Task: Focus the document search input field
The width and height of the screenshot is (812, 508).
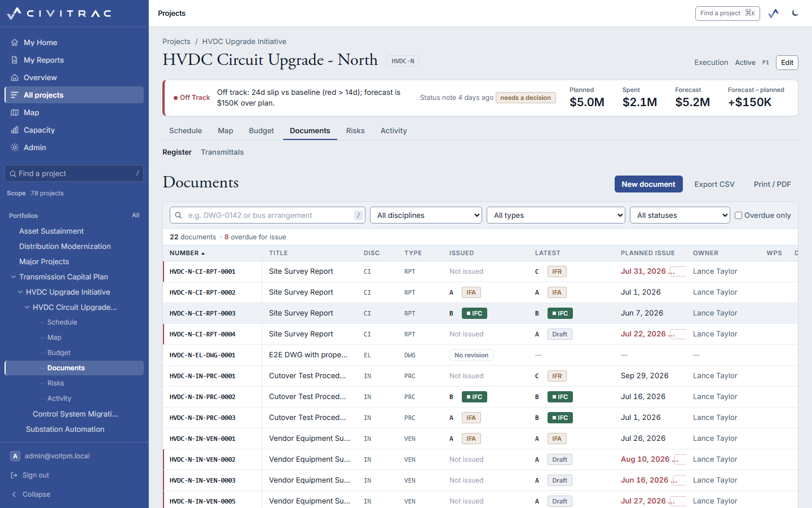Action: pos(268,215)
